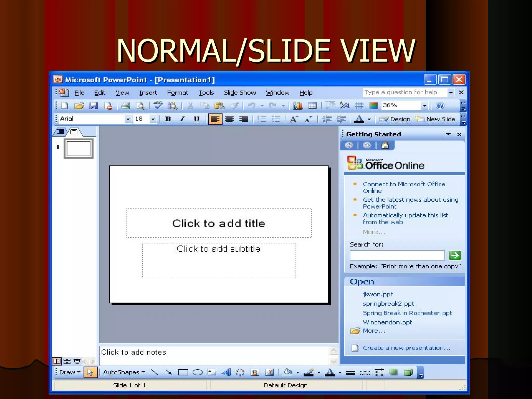Open the Edit menu

[100, 93]
